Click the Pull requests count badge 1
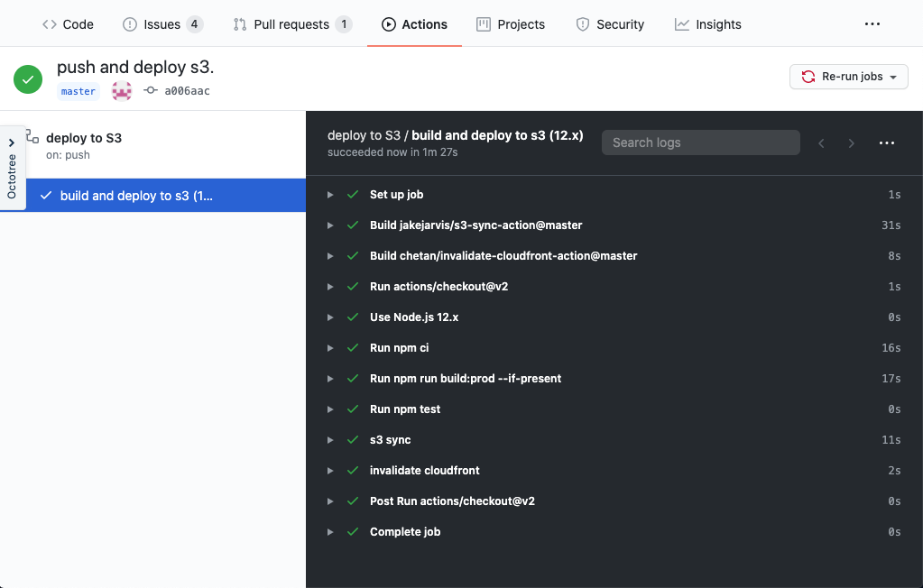923x588 pixels. point(344,24)
